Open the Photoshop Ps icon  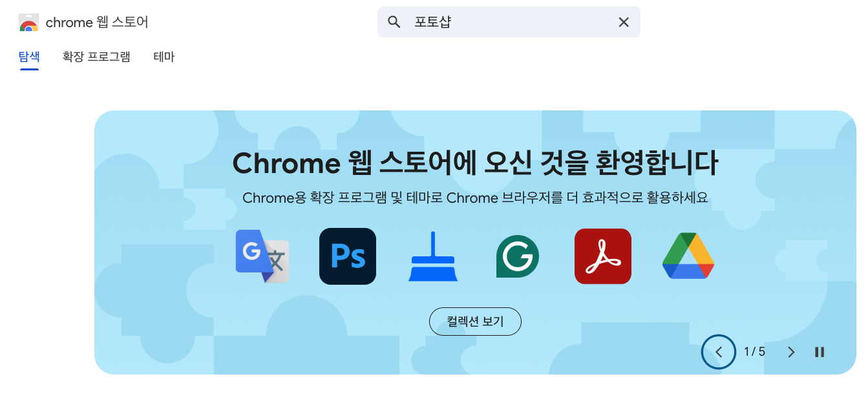click(348, 256)
